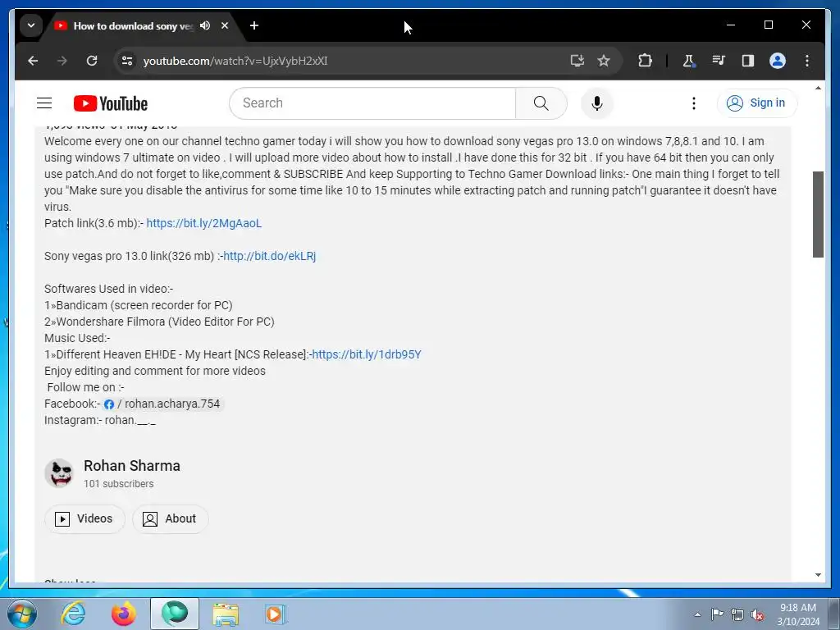Go back using the browser back arrow
840x630 pixels.
tap(33, 61)
